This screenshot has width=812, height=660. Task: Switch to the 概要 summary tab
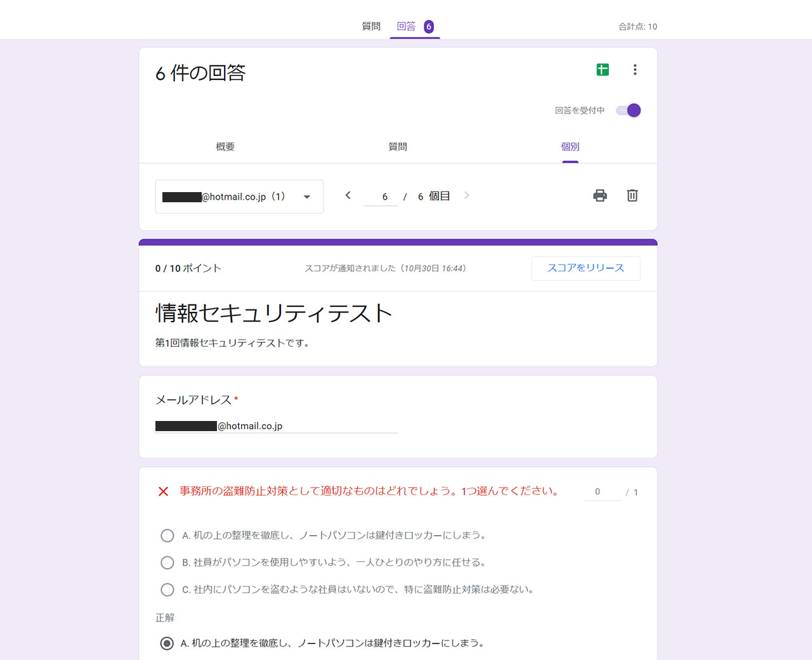pyautogui.click(x=225, y=146)
